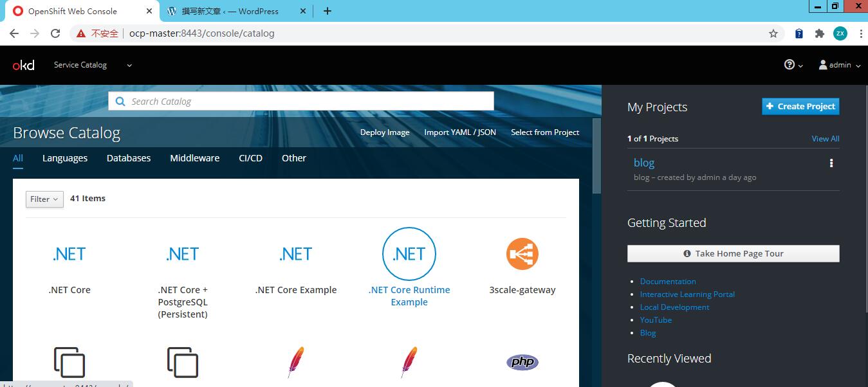The image size is (868, 387).
Task: Switch to the Other tab
Action: (x=294, y=158)
